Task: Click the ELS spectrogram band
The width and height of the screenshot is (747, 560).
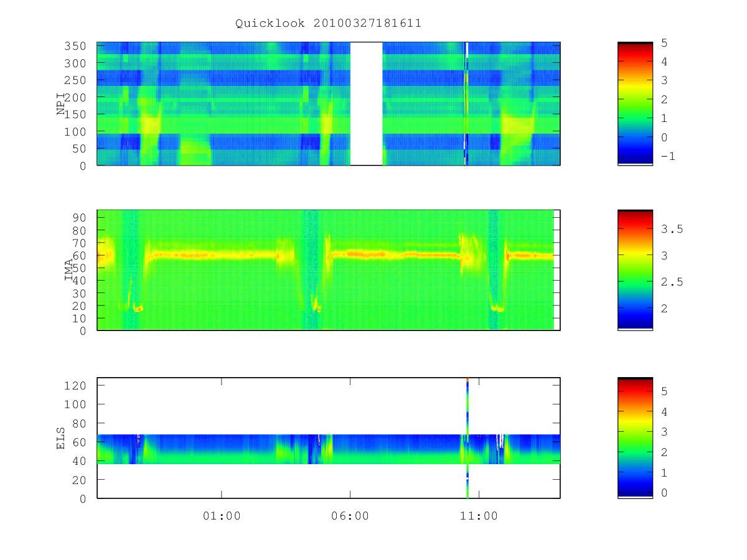Action: tap(329, 449)
